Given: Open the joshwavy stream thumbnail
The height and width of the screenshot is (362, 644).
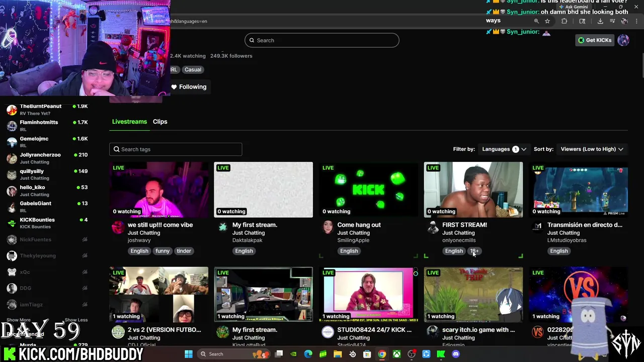Looking at the screenshot, I should 158,190.
